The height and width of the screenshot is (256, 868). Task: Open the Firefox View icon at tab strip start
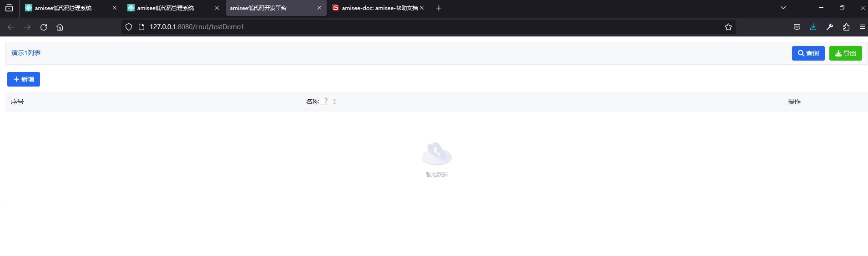[x=9, y=8]
